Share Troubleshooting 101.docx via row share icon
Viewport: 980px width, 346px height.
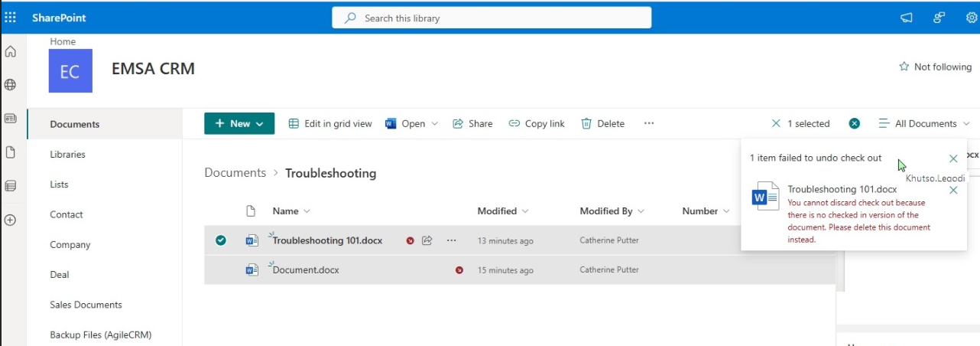tap(427, 240)
